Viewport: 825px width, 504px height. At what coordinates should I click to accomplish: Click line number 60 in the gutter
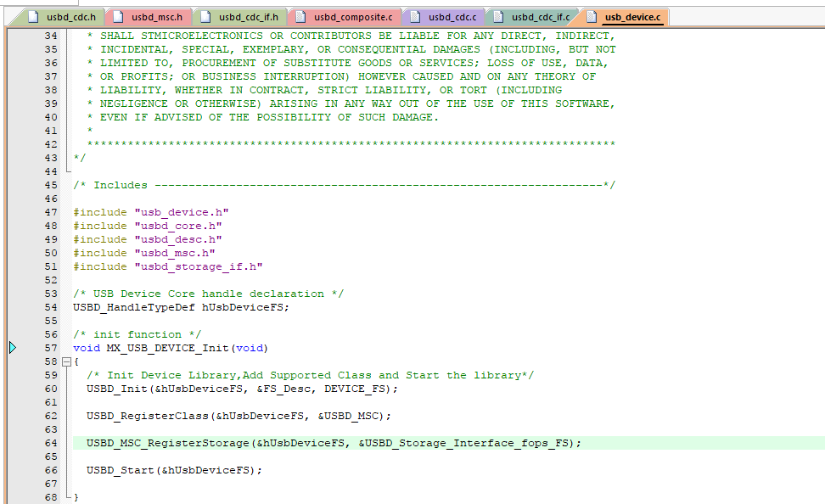coord(51,389)
